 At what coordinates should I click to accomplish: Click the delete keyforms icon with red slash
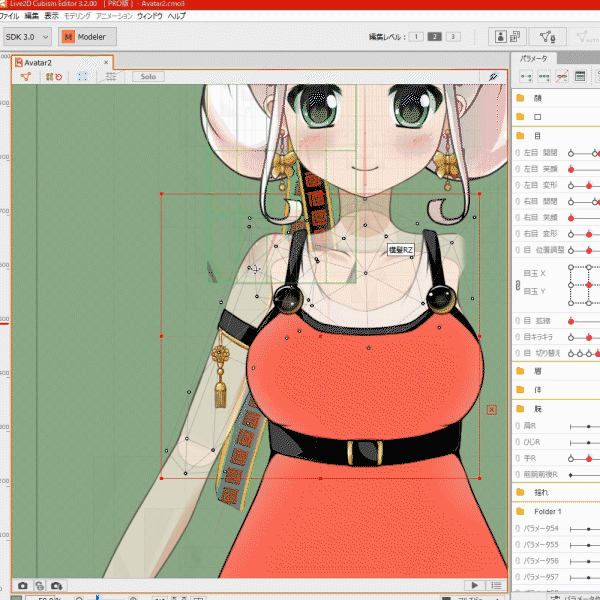coord(562,77)
